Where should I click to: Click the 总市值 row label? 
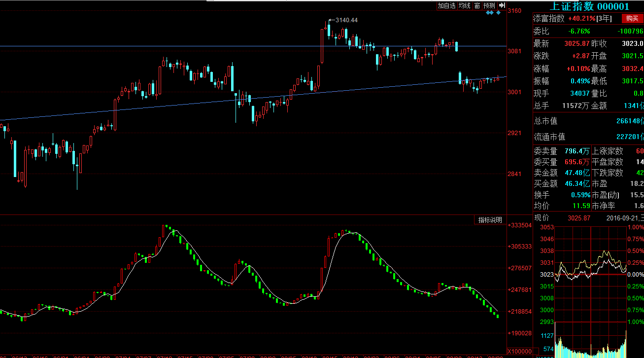pyautogui.click(x=545, y=121)
